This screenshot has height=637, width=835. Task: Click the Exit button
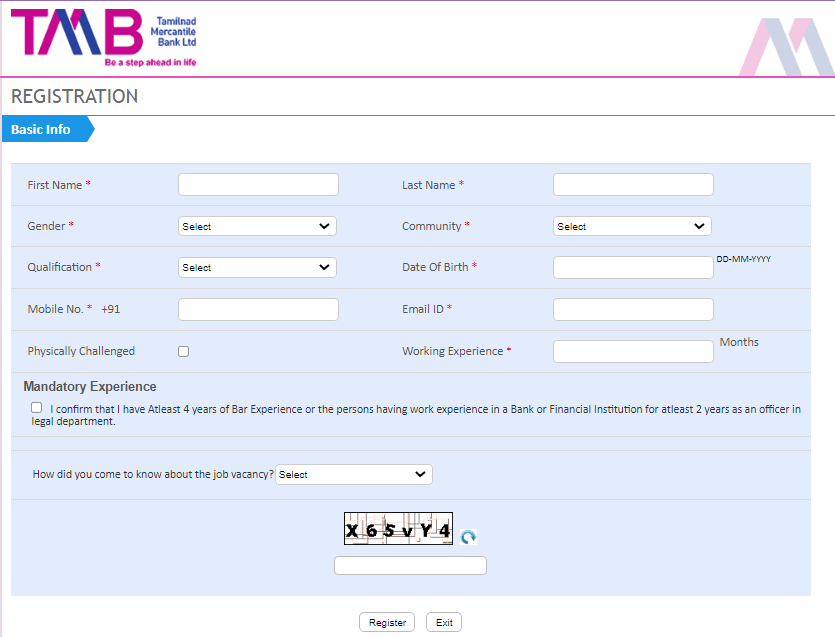pyautogui.click(x=443, y=621)
